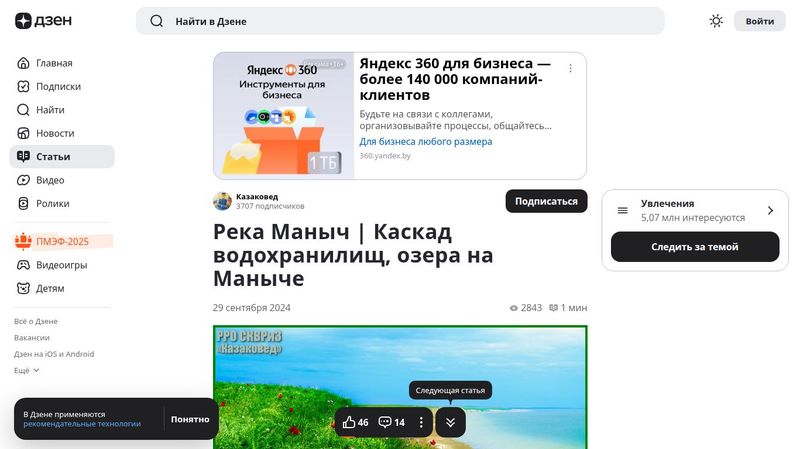This screenshot has width=800, height=449.
Task: Open the Казаковед channel name
Action: 257,196
